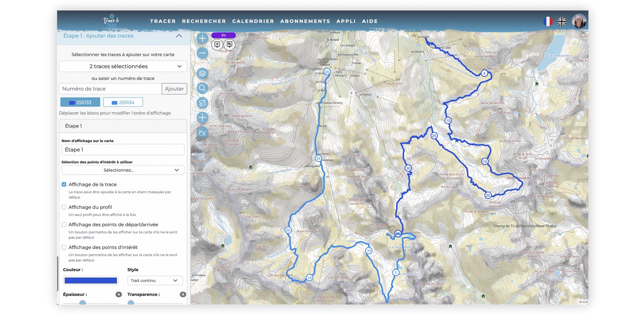Open the blue Couleur swatch
The height and width of the screenshot is (323, 644).
[91, 281]
